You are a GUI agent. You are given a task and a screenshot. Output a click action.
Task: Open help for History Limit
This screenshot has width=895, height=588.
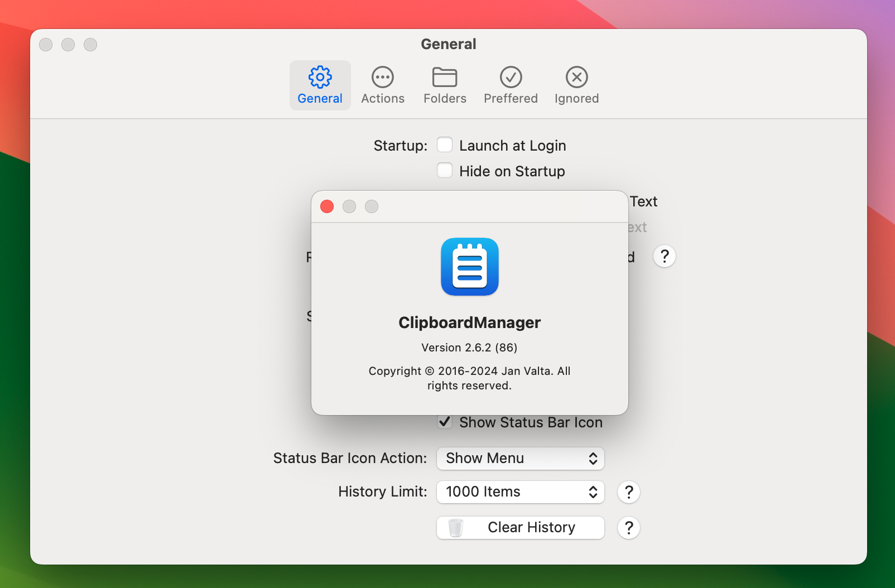pos(629,492)
